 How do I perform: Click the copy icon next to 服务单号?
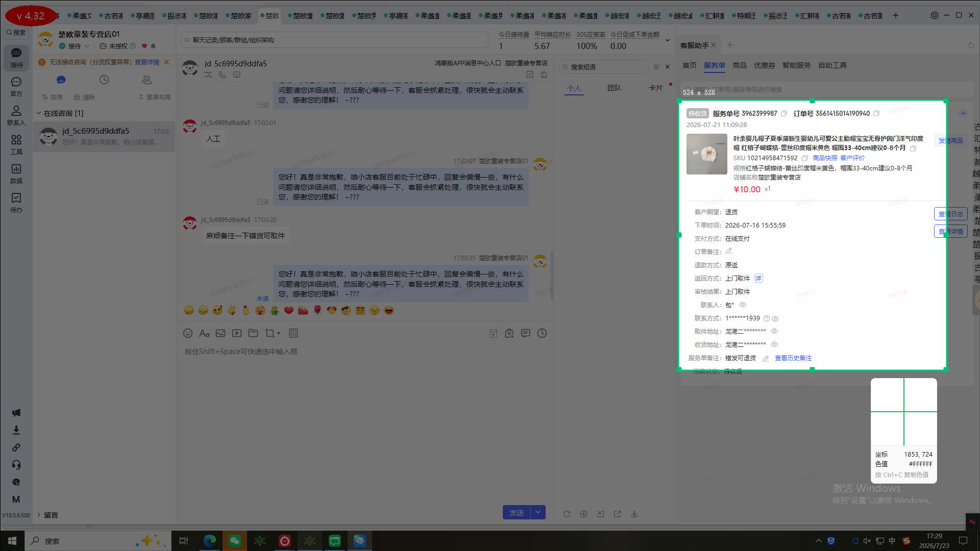(784, 113)
